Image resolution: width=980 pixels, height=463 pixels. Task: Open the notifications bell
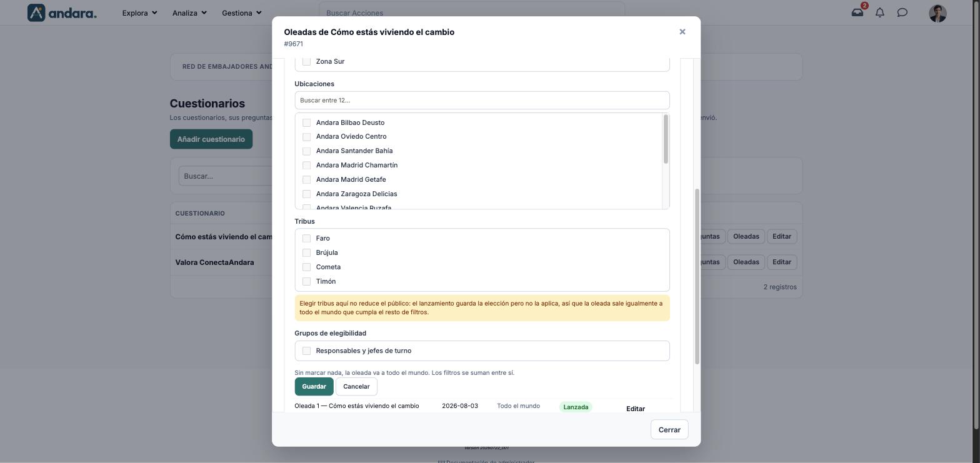pos(880,12)
